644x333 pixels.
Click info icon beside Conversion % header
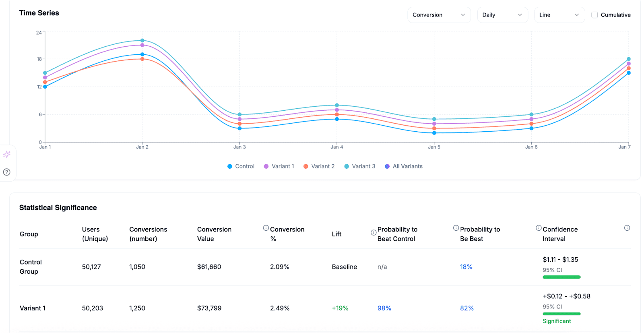266,228
